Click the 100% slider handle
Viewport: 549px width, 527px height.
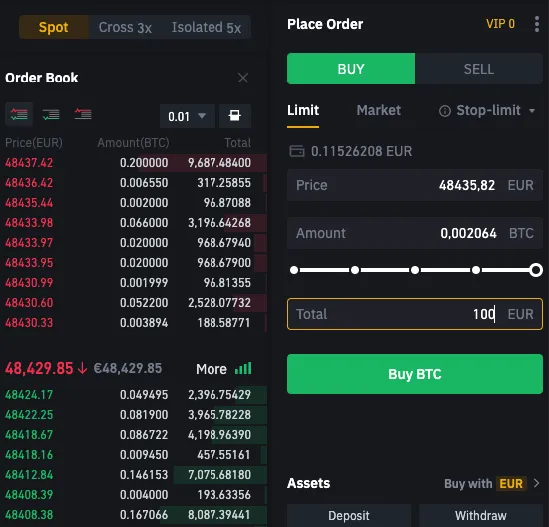tap(536, 270)
